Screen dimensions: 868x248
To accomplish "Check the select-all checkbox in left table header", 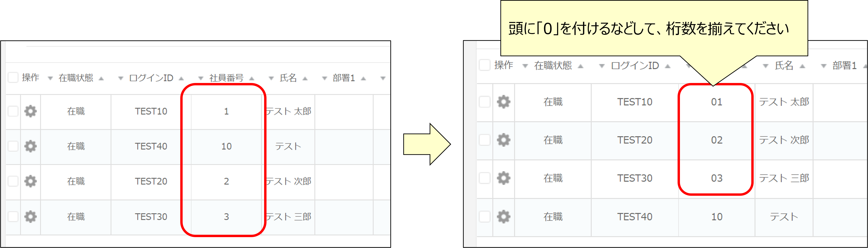I will click(x=13, y=77).
